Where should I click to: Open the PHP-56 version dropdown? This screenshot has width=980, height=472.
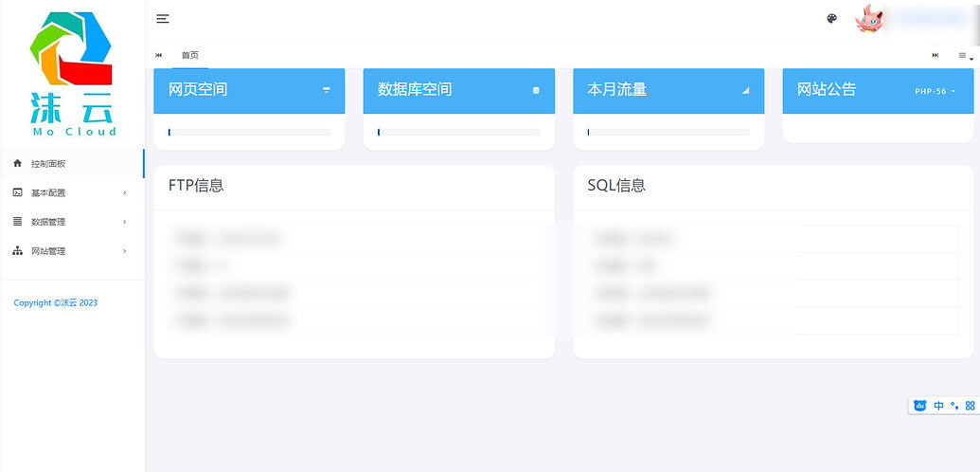click(x=935, y=91)
